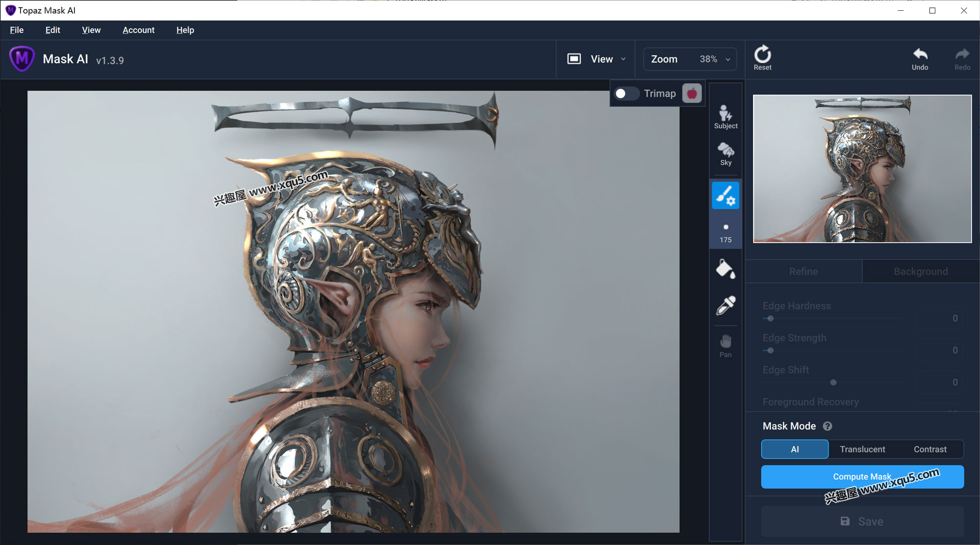
Task: Open Mask Mode help question mark
Action: click(x=828, y=426)
